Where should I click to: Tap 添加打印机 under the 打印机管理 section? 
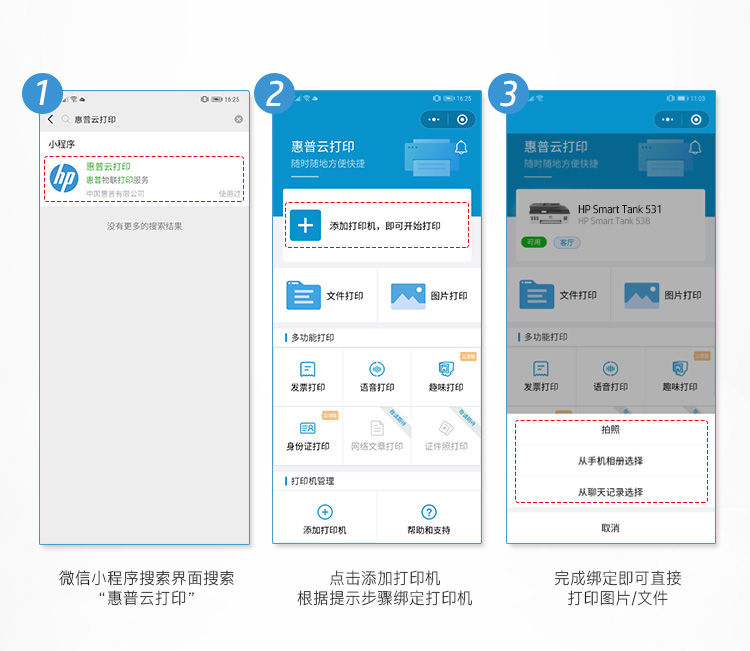(324, 518)
